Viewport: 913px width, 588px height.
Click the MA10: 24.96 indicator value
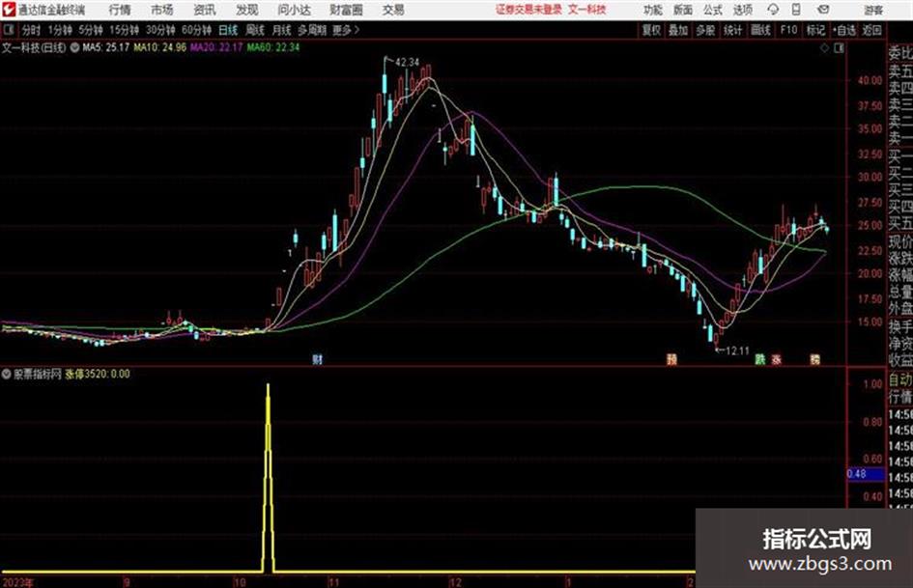159,47
